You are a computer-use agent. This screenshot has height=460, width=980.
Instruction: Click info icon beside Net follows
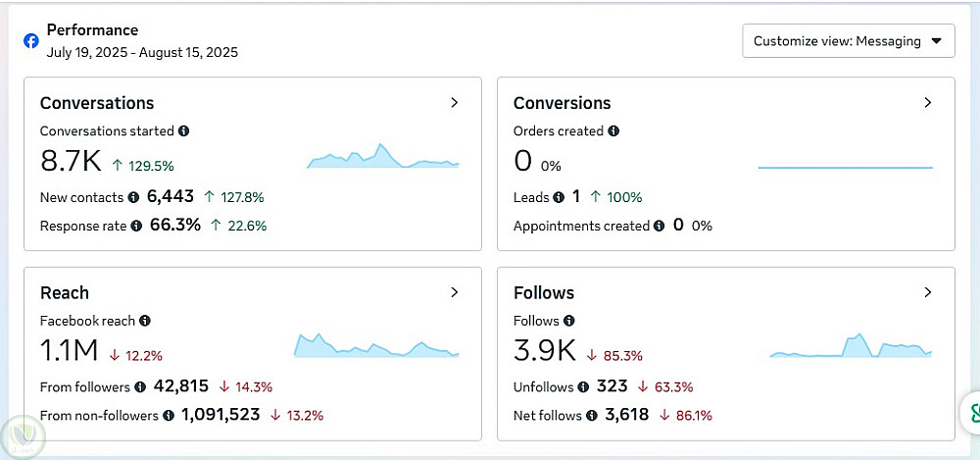tap(591, 416)
